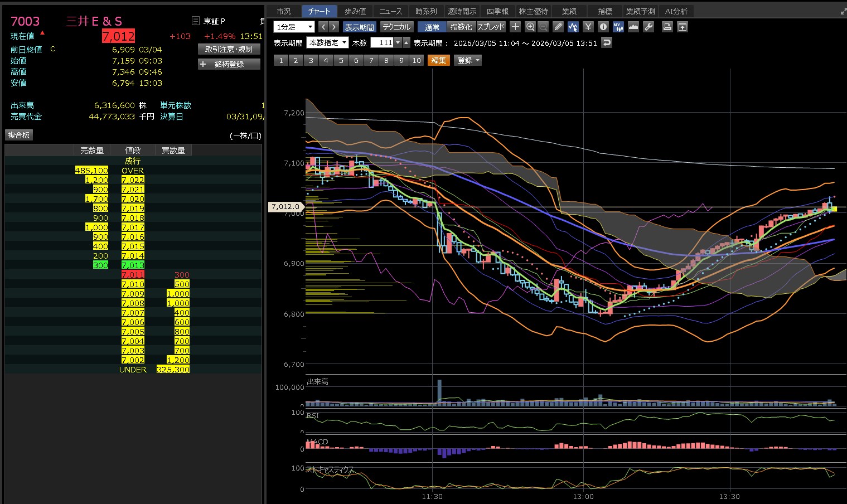This screenshot has width=847, height=504.
Task: Click the reset display period arrow icon
Action: coord(607,43)
